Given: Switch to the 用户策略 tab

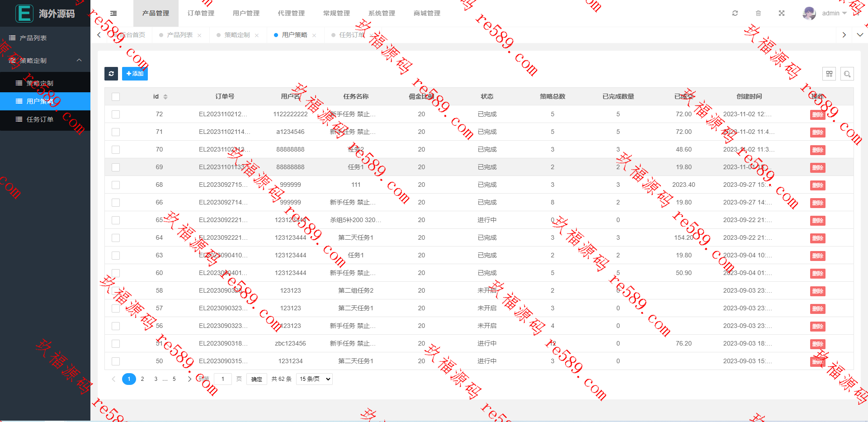Looking at the screenshot, I should (294, 35).
